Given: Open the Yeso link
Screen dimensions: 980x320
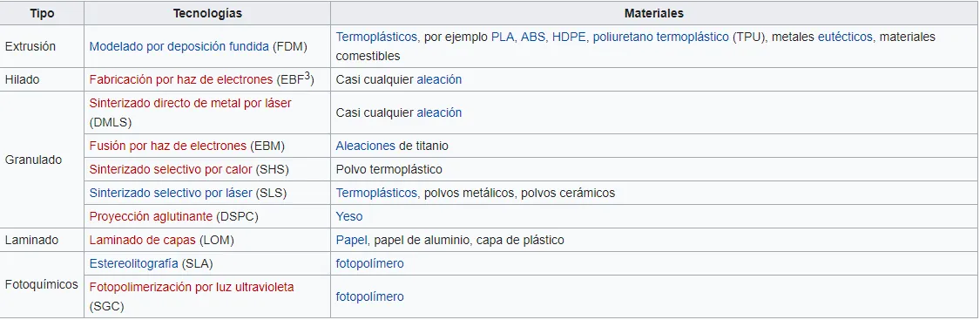Looking at the screenshot, I should coord(348,217).
